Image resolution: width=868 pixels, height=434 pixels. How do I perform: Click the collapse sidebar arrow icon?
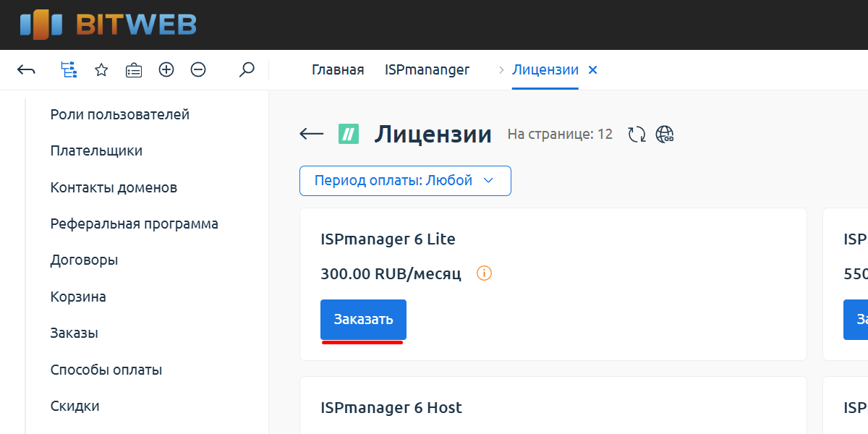[26, 70]
